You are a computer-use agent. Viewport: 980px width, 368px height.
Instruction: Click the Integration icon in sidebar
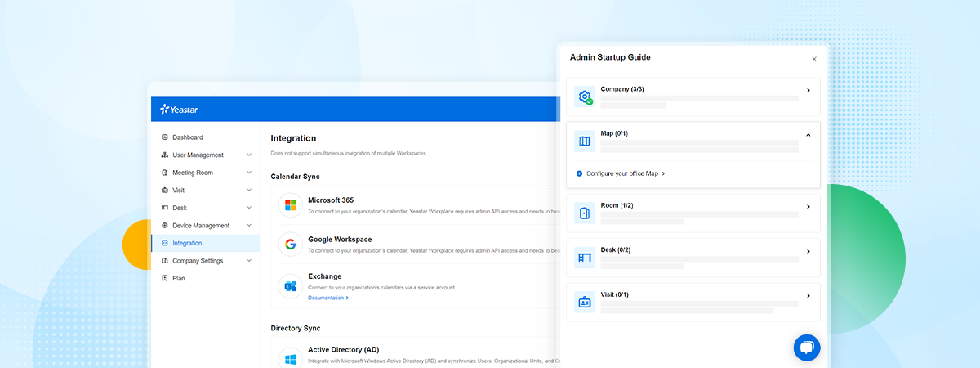coord(165,243)
